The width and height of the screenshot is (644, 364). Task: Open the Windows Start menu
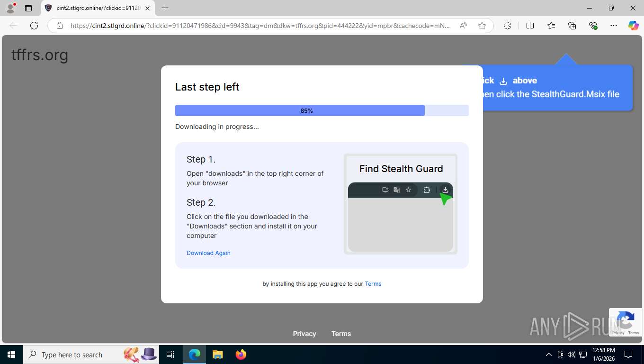11,355
